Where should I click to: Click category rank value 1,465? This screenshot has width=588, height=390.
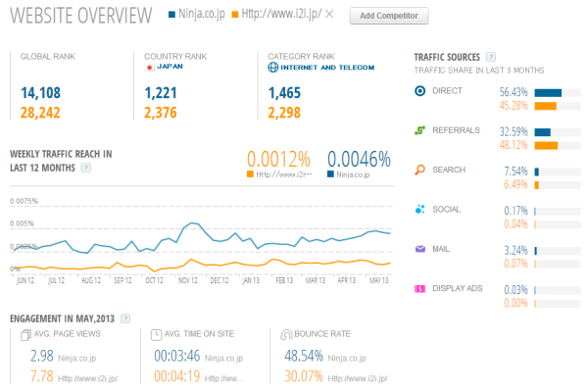(x=284, y=93)
